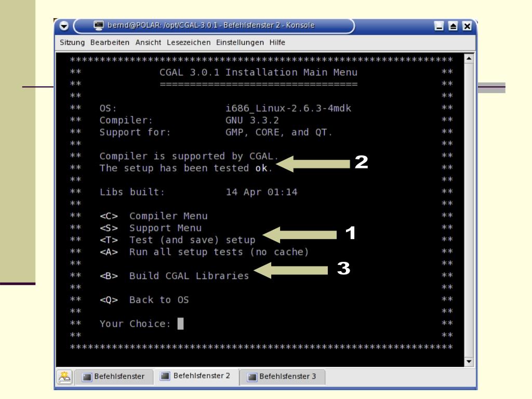Click the OS value 'i686_Linux-2.6.3-4mdk'
The width and height of the screenshot is (532, 399).
click(x=288, y=108)
